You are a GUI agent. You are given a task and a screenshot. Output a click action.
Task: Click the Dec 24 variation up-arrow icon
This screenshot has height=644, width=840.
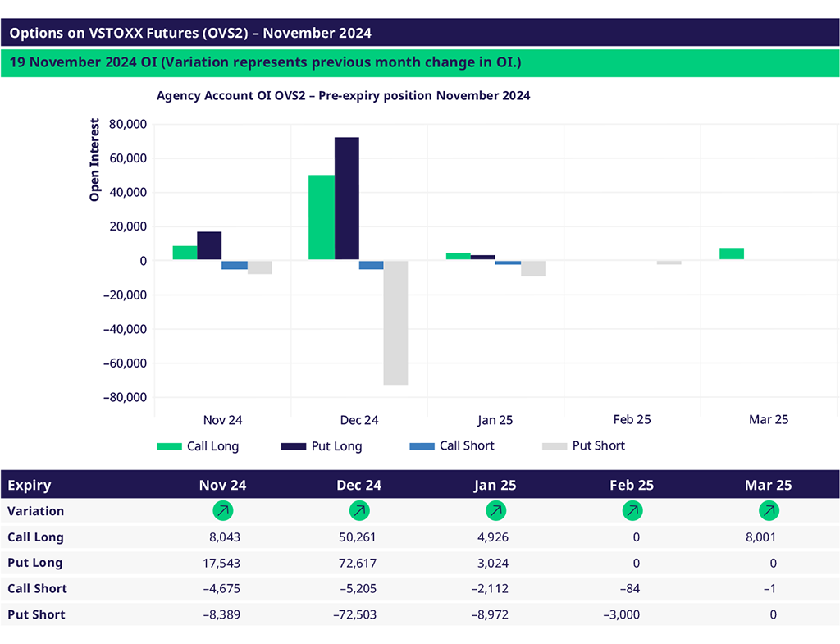pyautogui.click(x=359, y=511)
